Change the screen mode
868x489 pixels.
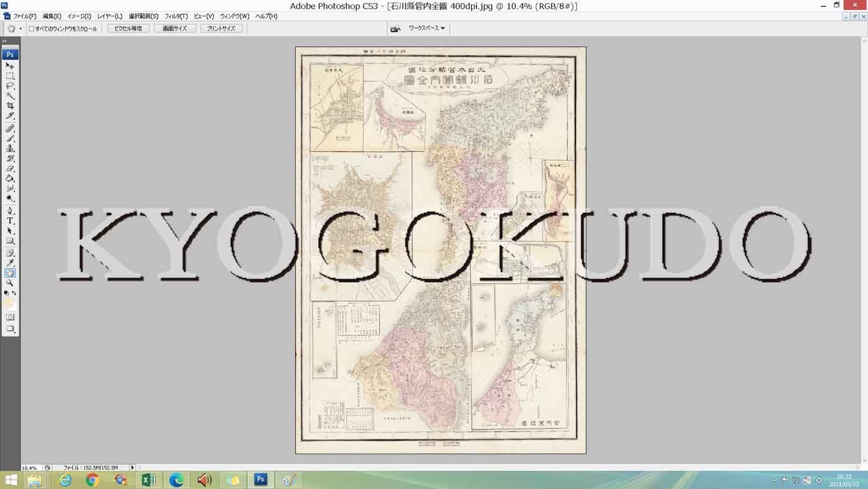point(10,329)
